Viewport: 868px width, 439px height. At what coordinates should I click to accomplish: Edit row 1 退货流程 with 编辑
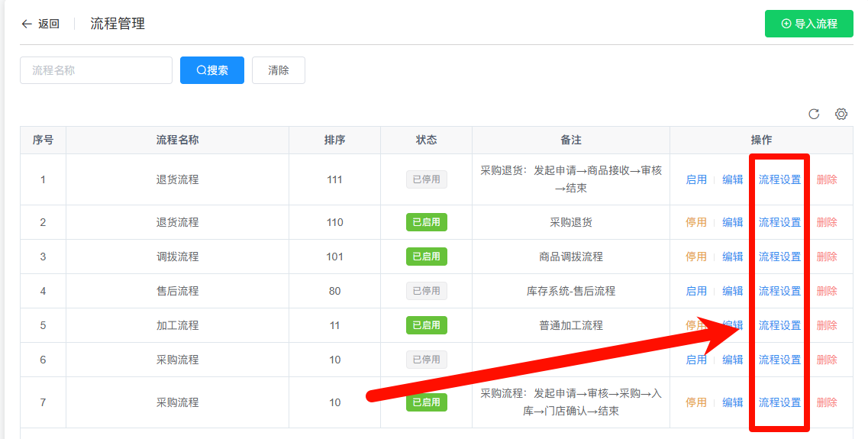tap(733, 179)
